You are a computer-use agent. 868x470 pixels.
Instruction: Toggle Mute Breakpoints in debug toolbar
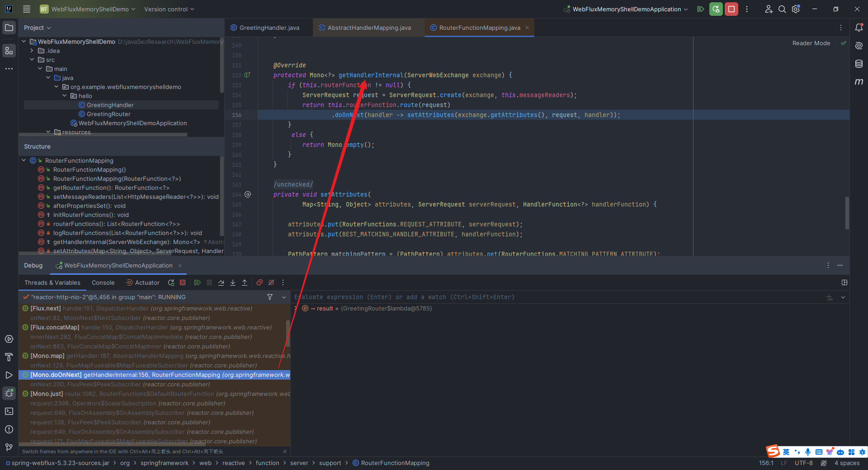[271, 282]
